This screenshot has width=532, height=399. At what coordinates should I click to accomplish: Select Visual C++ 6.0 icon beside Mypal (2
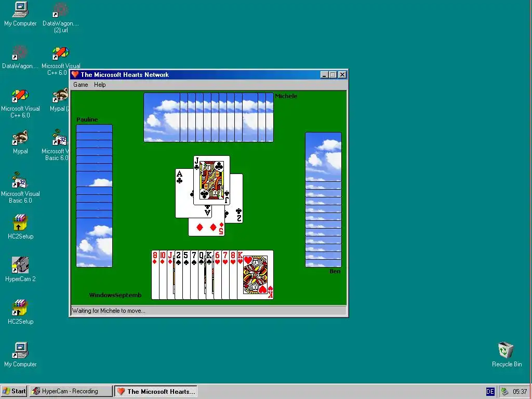pos(20,103)
